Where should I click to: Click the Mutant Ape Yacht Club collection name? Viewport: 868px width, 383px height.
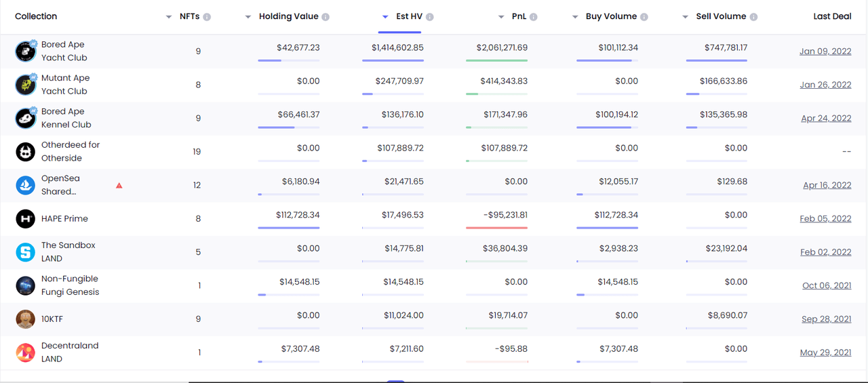pyautogui.click(x=65, y=85)
